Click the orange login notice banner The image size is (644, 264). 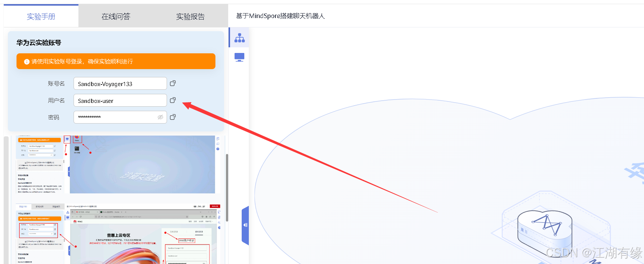(116, 61)
